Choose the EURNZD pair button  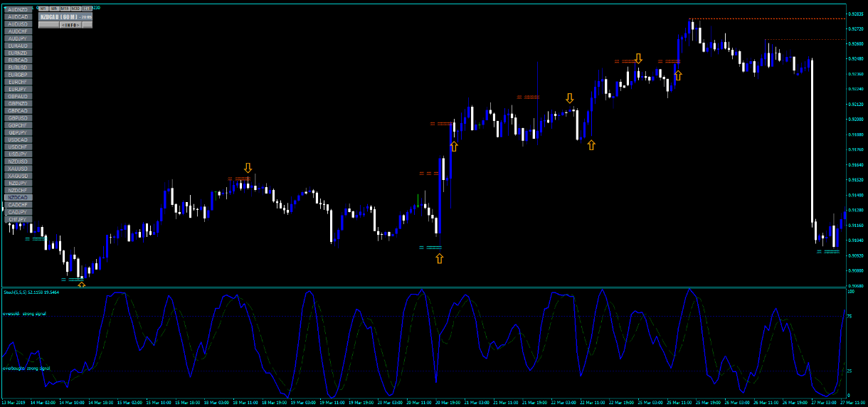(x=18, y=53)
